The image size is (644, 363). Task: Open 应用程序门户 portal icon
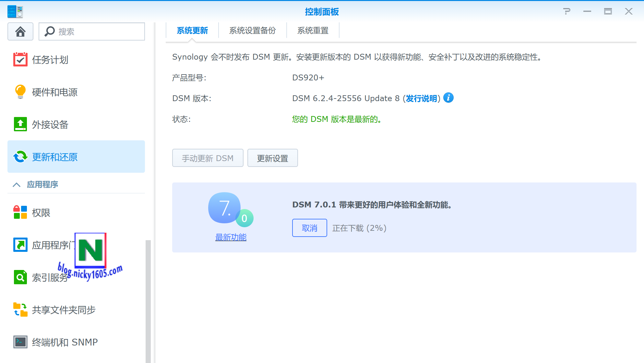(20, 245)
